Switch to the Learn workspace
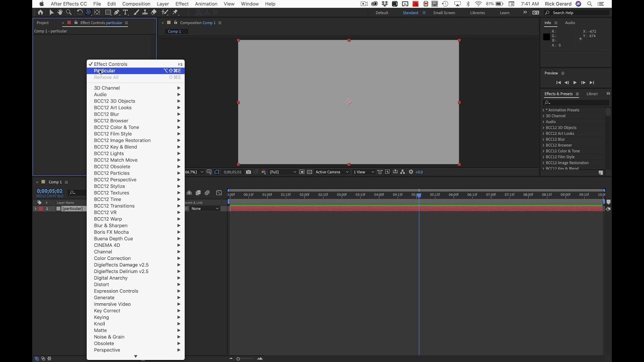This screenshot has height=362, width=644. coord(505,13)
